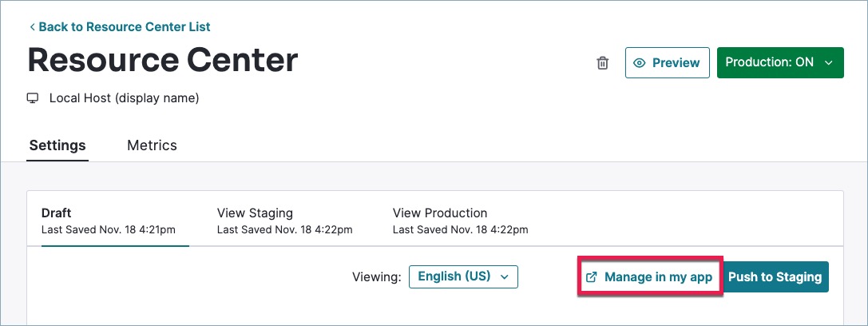The width and height of the screenshot is (868, 326).
Task: Click the Resource Center page title
Action: point(163,61)
